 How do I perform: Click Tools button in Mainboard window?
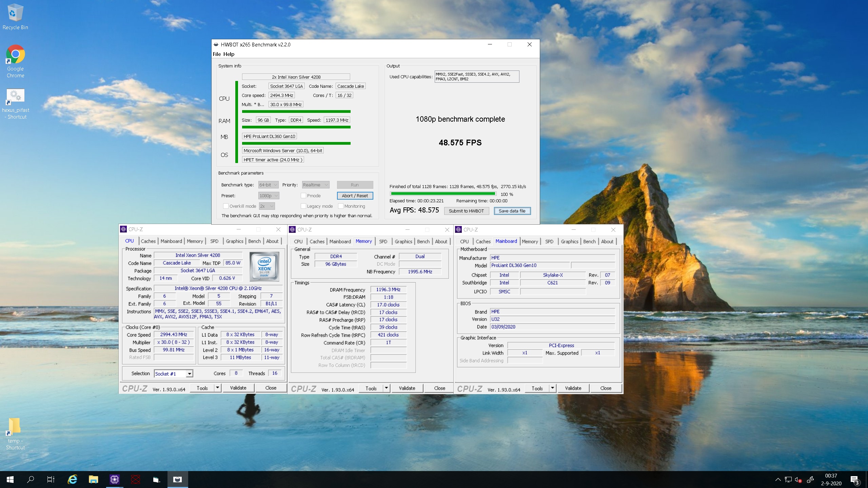coord(537,388)
